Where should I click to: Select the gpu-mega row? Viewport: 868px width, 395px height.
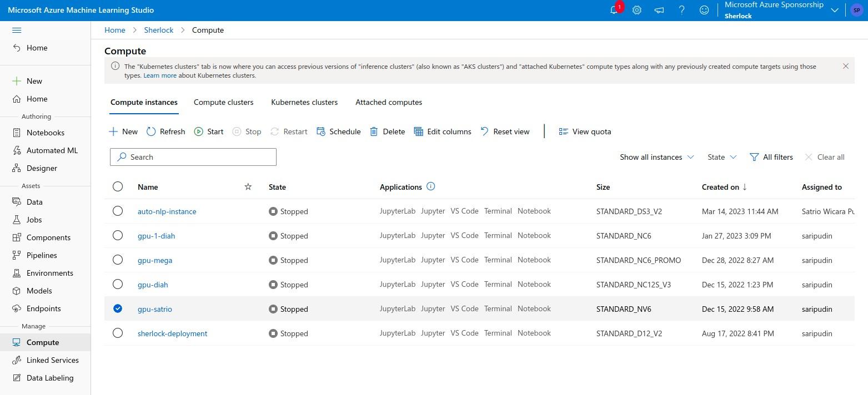click(118, 260)
